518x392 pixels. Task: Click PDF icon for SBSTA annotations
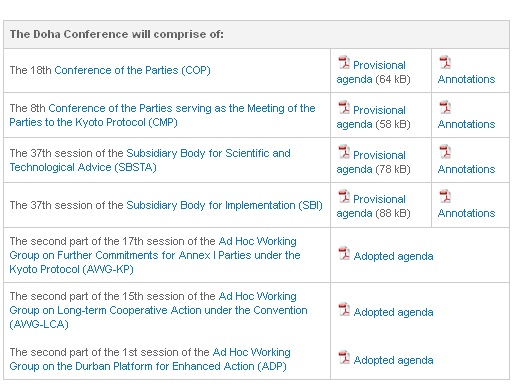click(x=445, y=152)
